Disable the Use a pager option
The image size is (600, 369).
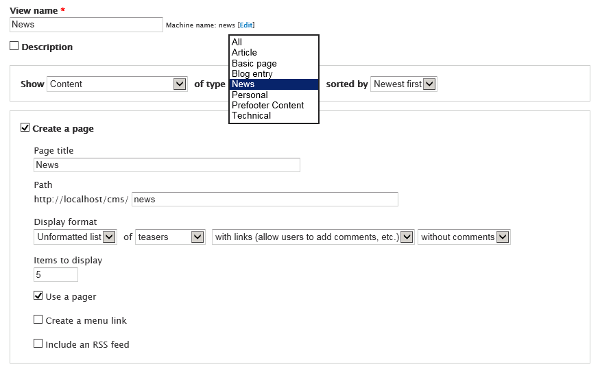(38, 296)
